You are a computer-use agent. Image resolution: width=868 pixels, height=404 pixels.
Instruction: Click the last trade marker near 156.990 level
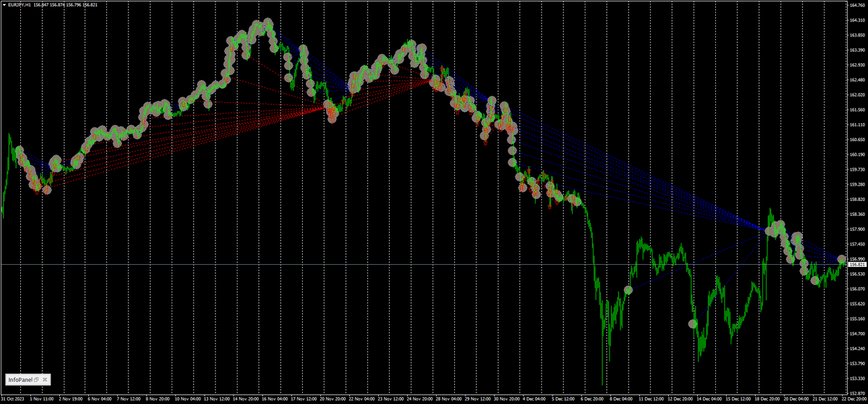coord(842,259)
